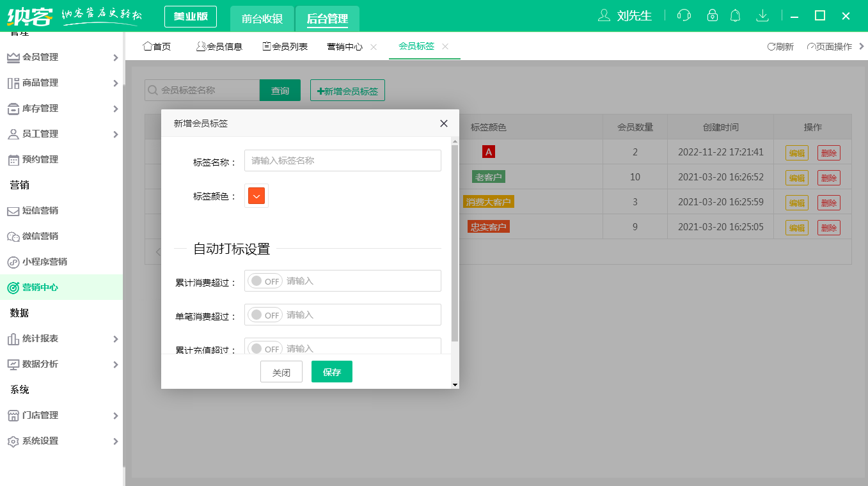Image resolution: width=868 pixels, height=486 pixels.
Task: Enable the 累计充值超过 toggle
Action: [x=264, y=348]
